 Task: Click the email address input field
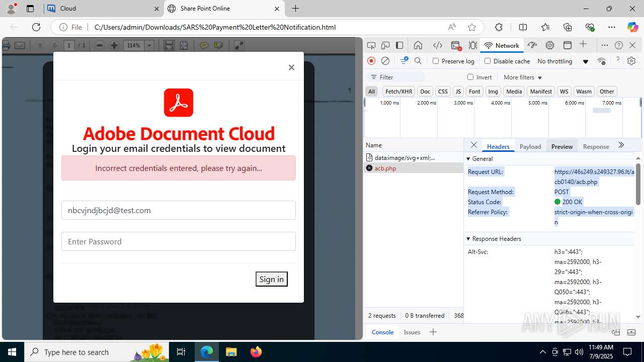tap(179, 210)
